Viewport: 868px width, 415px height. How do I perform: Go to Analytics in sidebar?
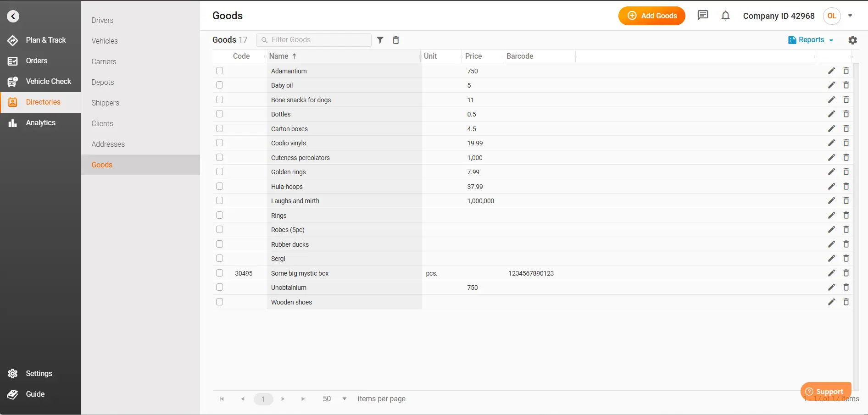point(40,122)
